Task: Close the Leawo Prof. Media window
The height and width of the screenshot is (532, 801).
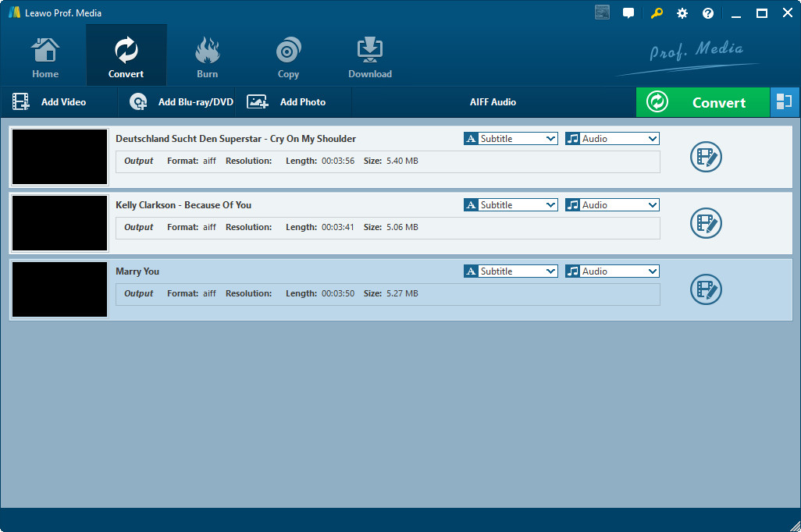Action: point(788,13)
